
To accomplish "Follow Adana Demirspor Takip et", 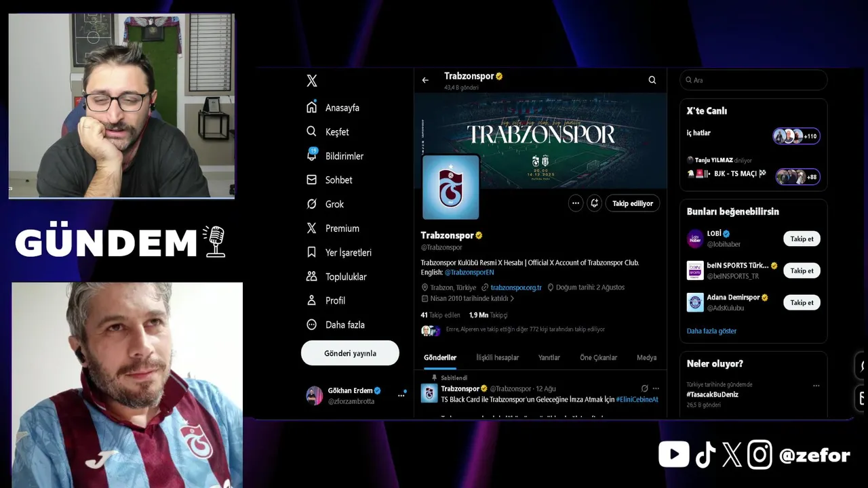I will click(802, 302).
